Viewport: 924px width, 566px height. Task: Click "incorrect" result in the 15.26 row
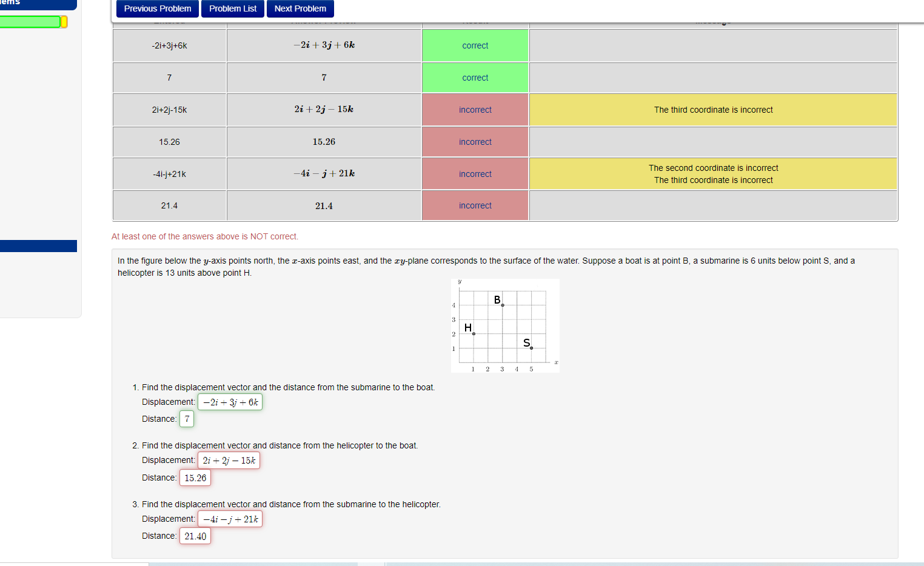(475, 142)
